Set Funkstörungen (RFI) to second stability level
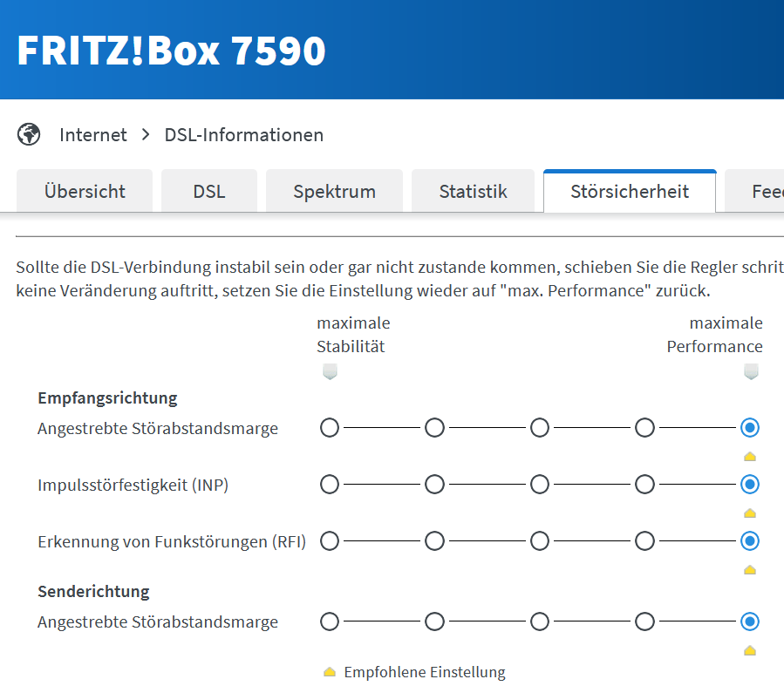 (x=434, y=541)
